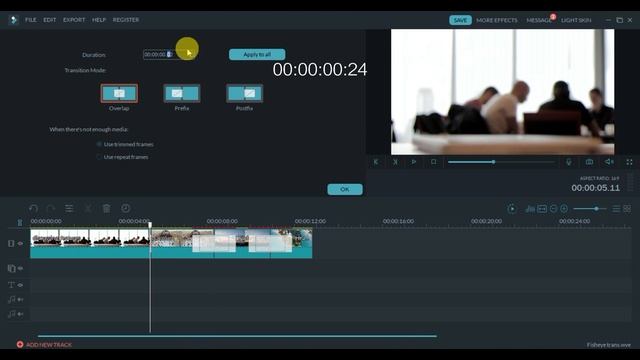Click the timeline horizontal scrollbar
The image size is (640, 360).
(x=237, y=336)
